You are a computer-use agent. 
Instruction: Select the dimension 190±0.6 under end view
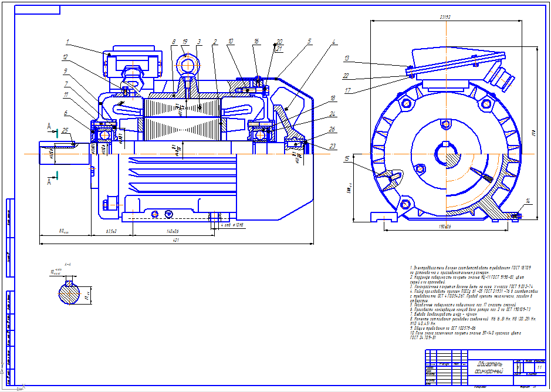446,227
